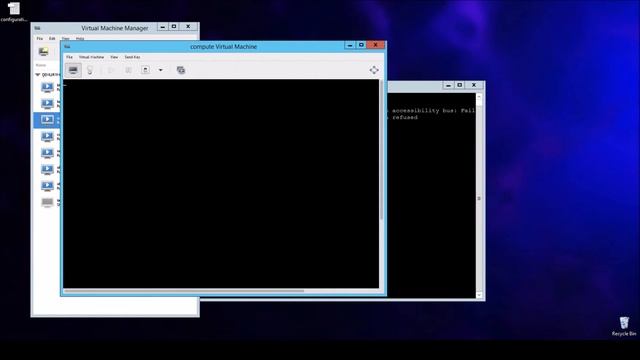Open View menu in Virtual Machine Manager
Viewport: 640px width, 360px height.
click(65, 38)
